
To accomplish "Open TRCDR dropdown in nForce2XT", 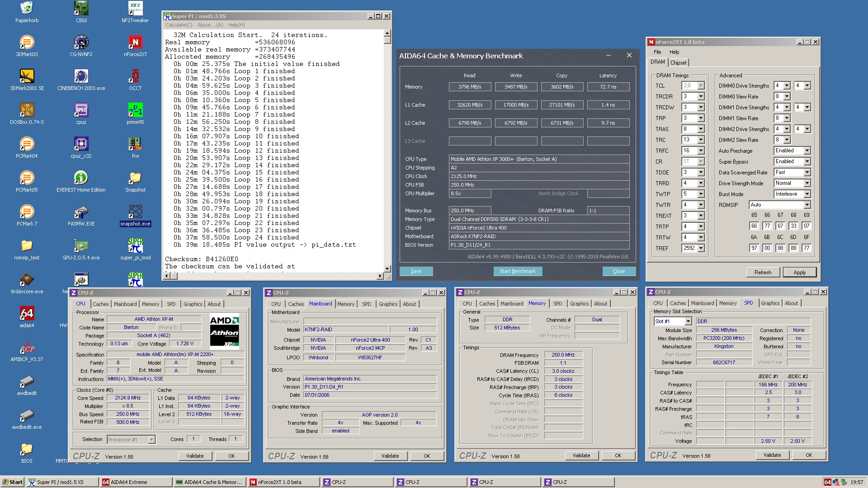I will [701, 96].
